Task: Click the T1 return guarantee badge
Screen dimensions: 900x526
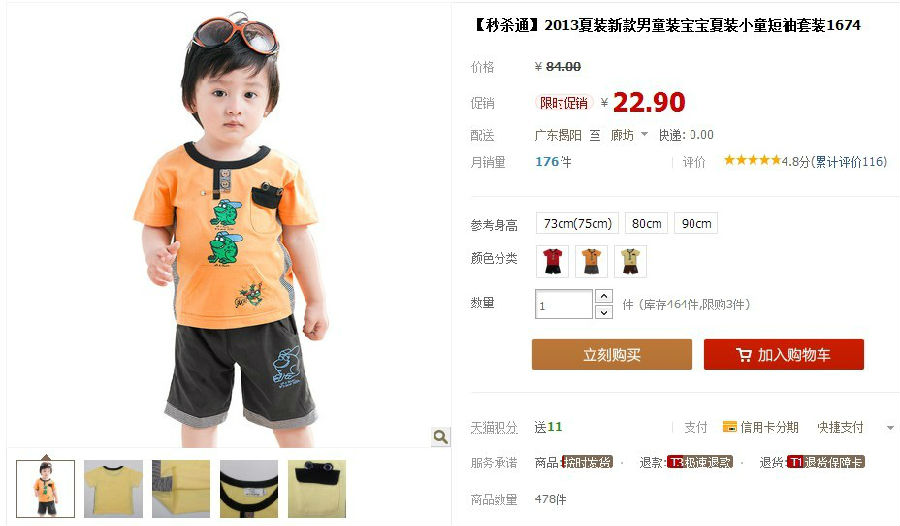Action: click(x=825, y=462)
